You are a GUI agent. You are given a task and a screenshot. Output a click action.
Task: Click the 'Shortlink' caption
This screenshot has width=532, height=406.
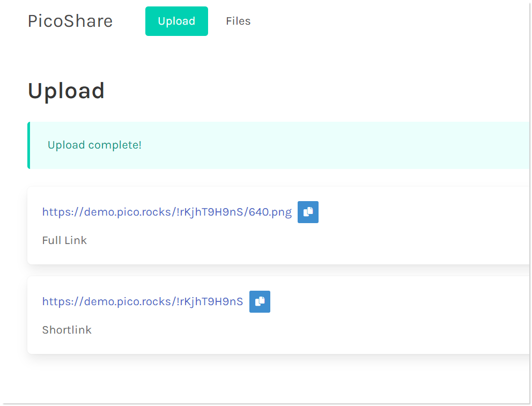[x=66, y=330]
